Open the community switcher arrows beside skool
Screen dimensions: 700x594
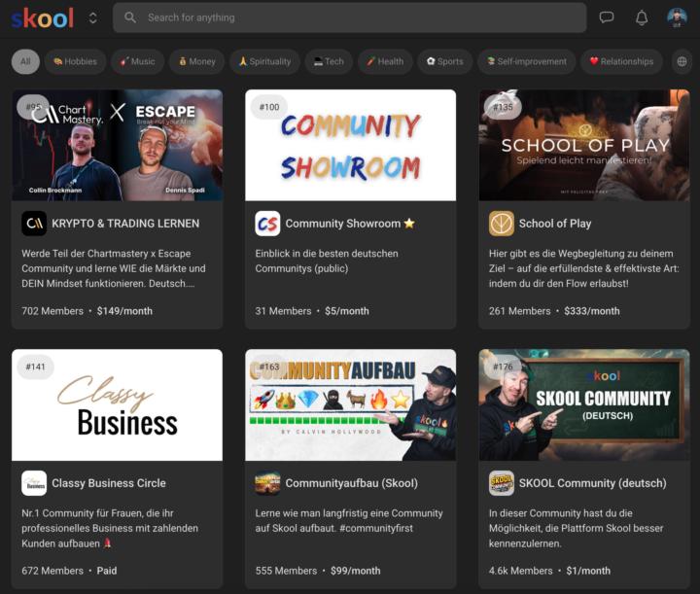pyautogui.click(x=93, y=17)
